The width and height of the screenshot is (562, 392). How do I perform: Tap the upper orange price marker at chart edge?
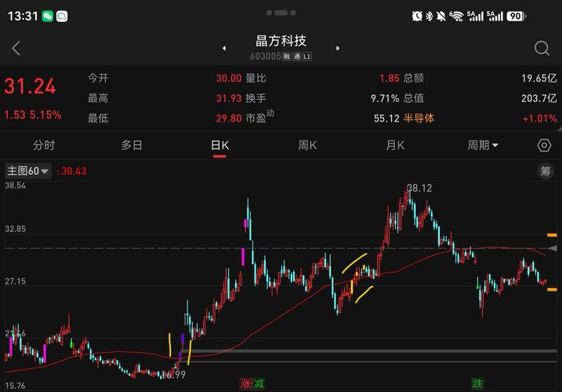[x=552, y=235]
